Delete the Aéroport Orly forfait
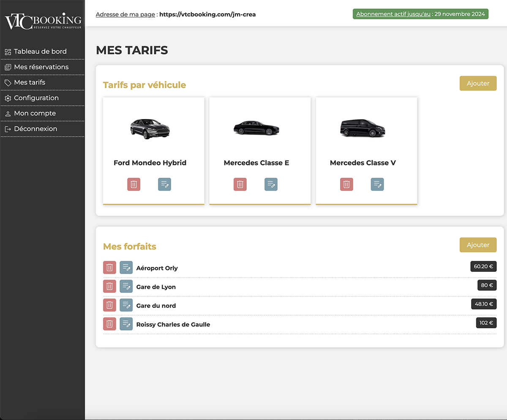The image size is (507, 420). pyautogui.click(x=109, y=268)
